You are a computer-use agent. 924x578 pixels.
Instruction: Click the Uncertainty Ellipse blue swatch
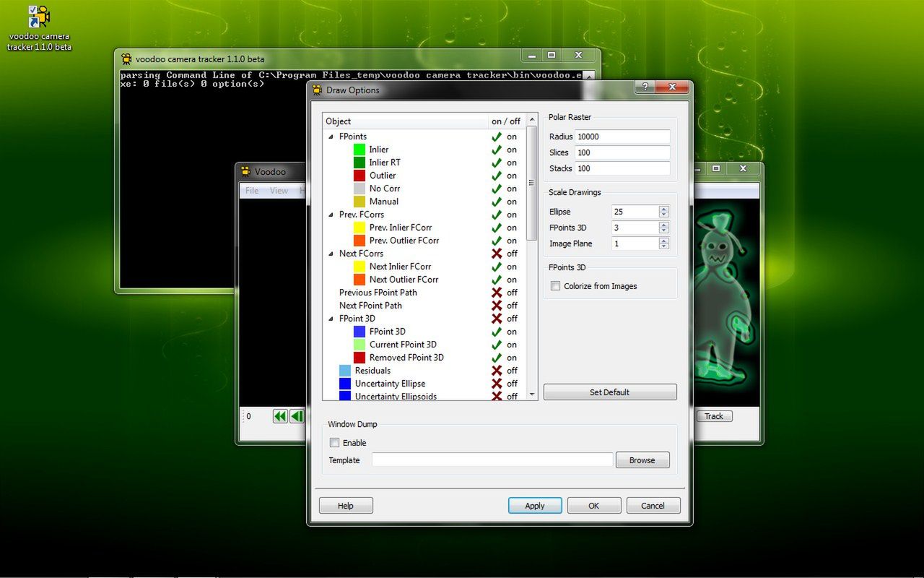coord(345,384)
